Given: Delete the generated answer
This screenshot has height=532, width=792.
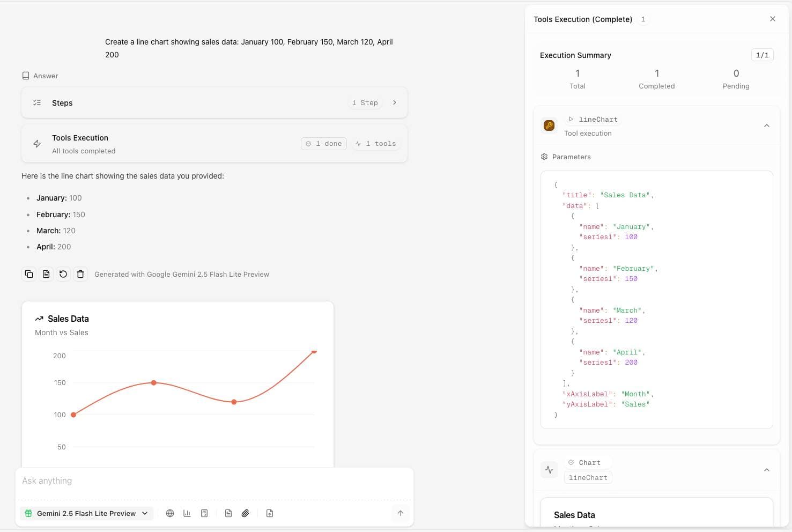Looking at the screenshot, I should click(x=80, y=274).
